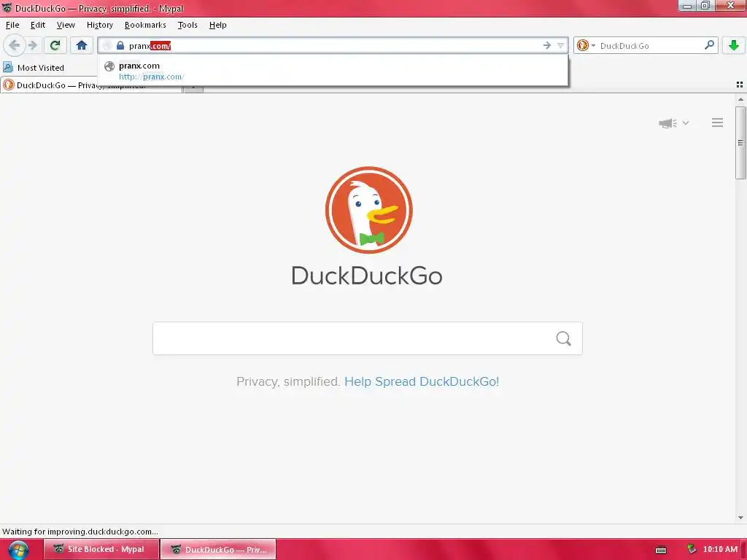747x560 pixels.
Task: Open the address bar history dropdown
Action: 560,46
